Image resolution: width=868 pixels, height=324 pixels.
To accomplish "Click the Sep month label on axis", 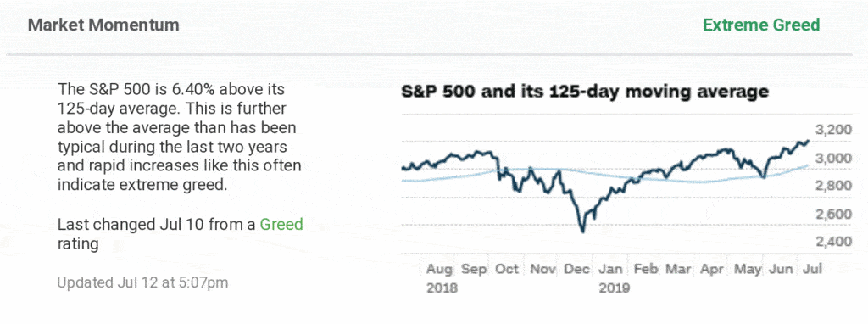I will click(x=475, y=270).
